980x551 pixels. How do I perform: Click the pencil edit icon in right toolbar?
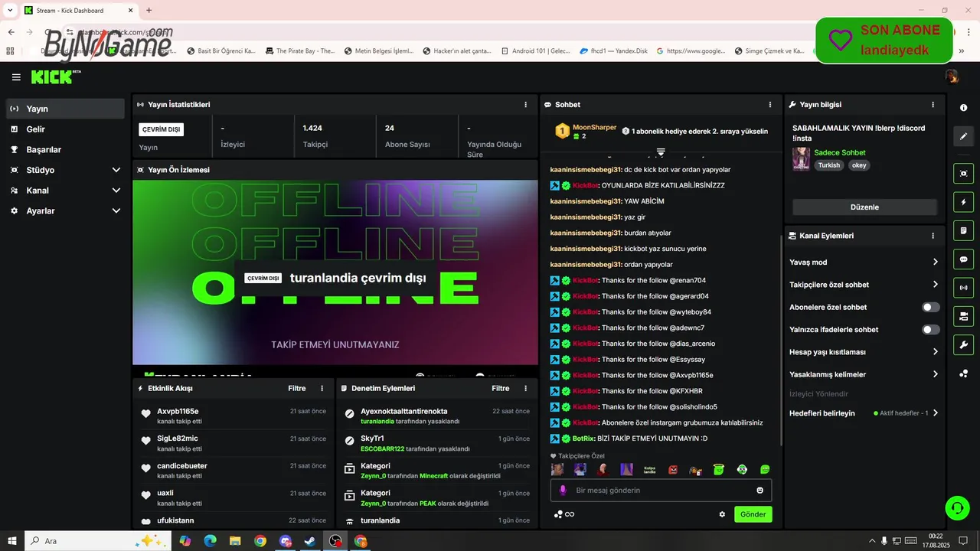click(964, 136)
